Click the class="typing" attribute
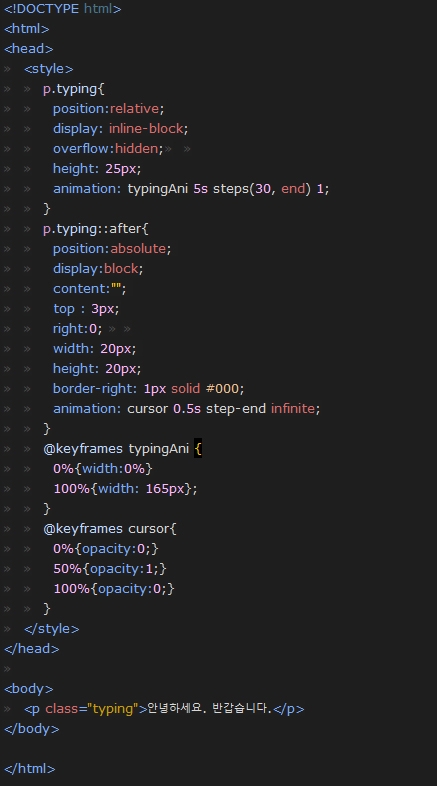The height and width of the screenshot is (786, 437). point(92,709)
